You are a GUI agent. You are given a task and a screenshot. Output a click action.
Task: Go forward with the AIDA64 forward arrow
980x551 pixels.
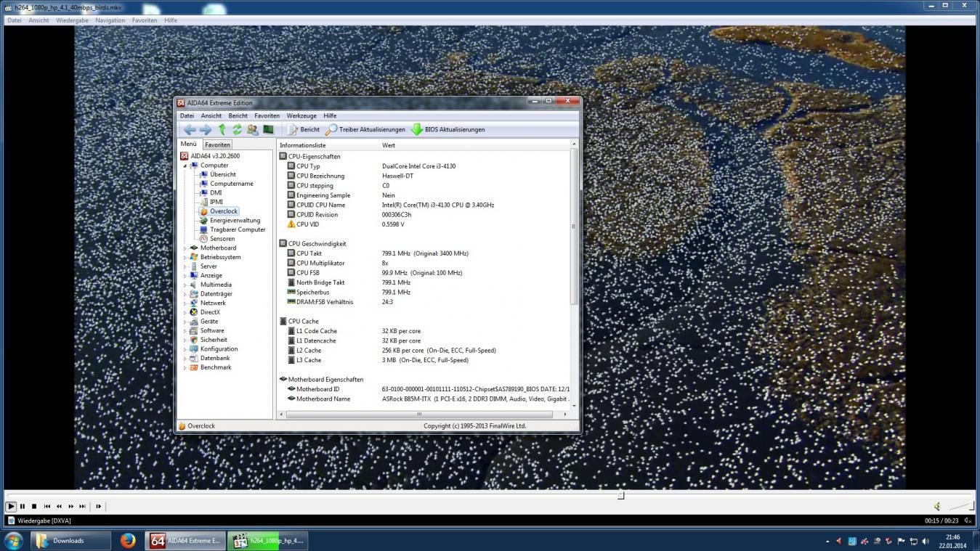click(206, 129)
